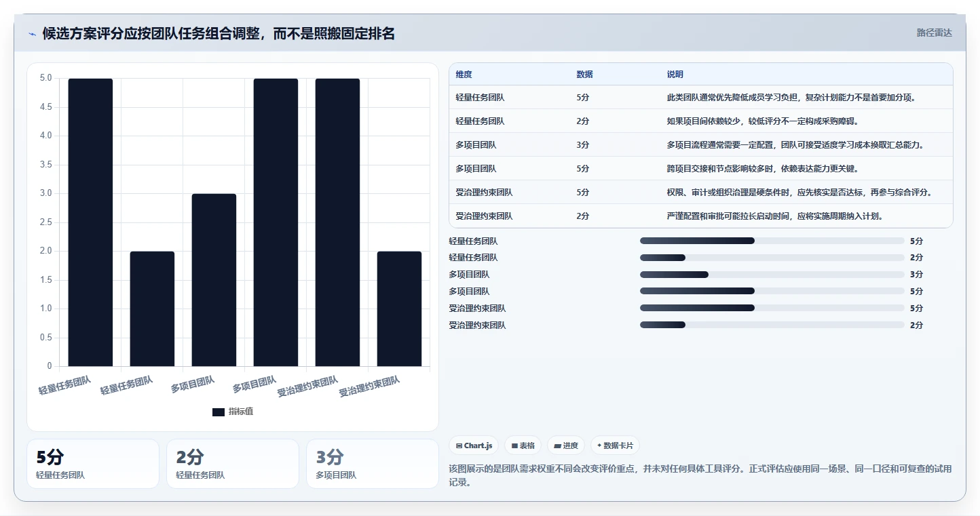Click the 轻量任务团队 chart bar reaching 5.0
The width and height of the screenshot is (980, 516).
[x=90, y=222]
